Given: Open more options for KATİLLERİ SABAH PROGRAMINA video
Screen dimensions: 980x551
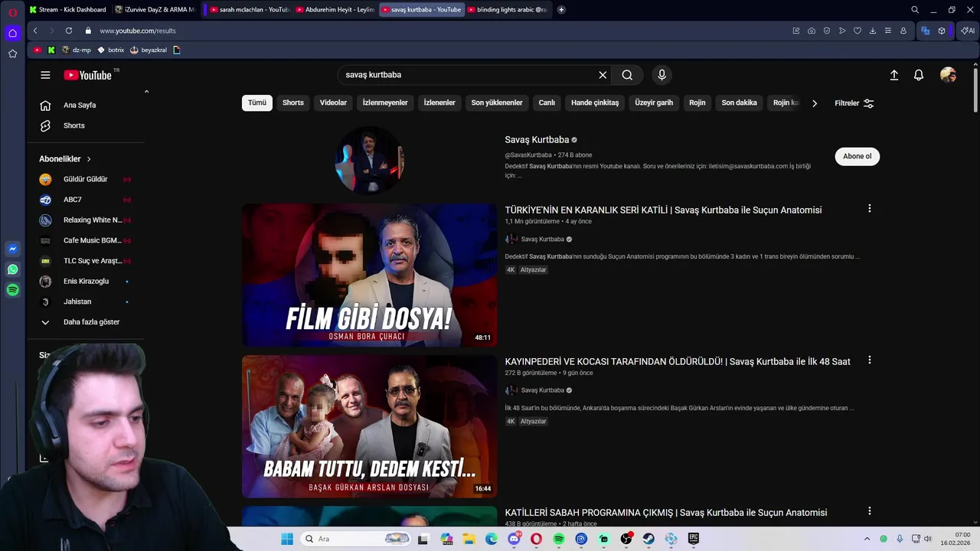Looking at the screenshot, I should pos(869,511).
